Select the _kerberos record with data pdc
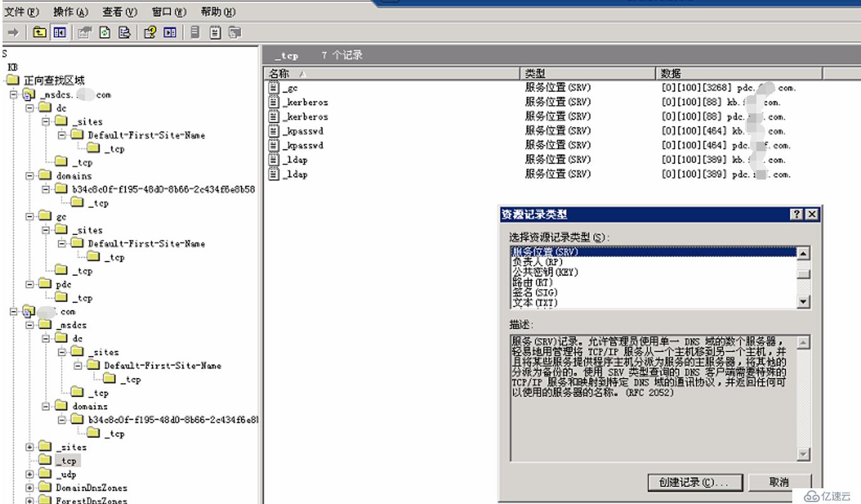 click(x=305, y=117)
